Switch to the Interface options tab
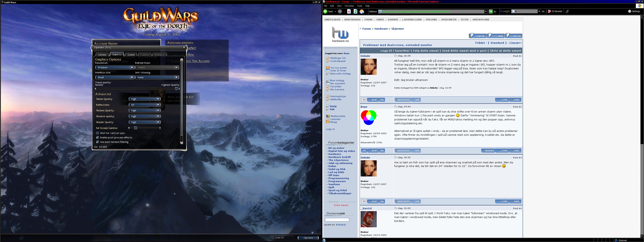The height and width of the screenshot is (242, 644). click(160, 55)
